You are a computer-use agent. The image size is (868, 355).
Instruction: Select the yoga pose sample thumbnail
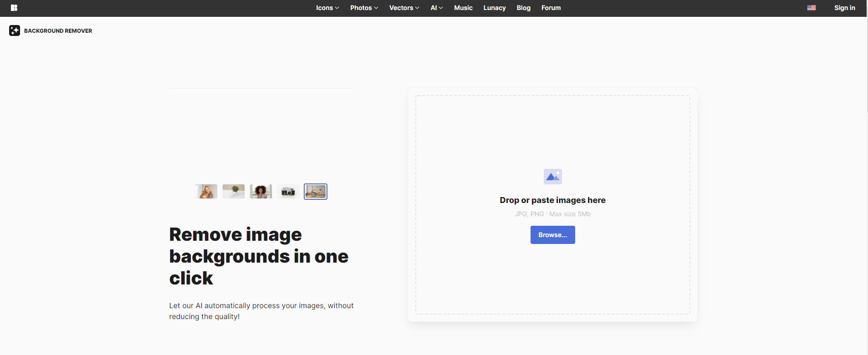[316, 192]
